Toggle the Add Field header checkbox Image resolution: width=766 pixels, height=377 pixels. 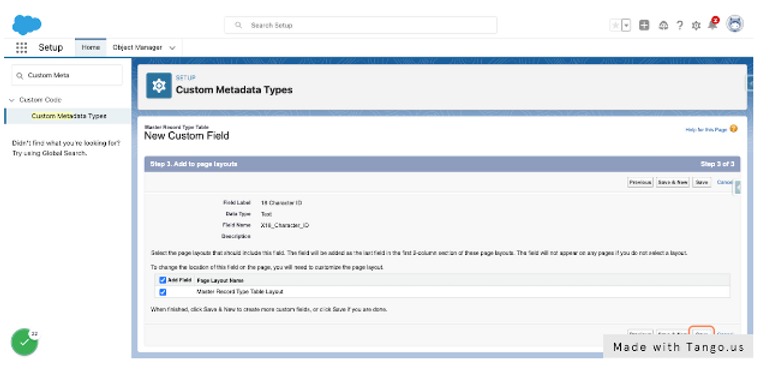[x=163, y=280]
